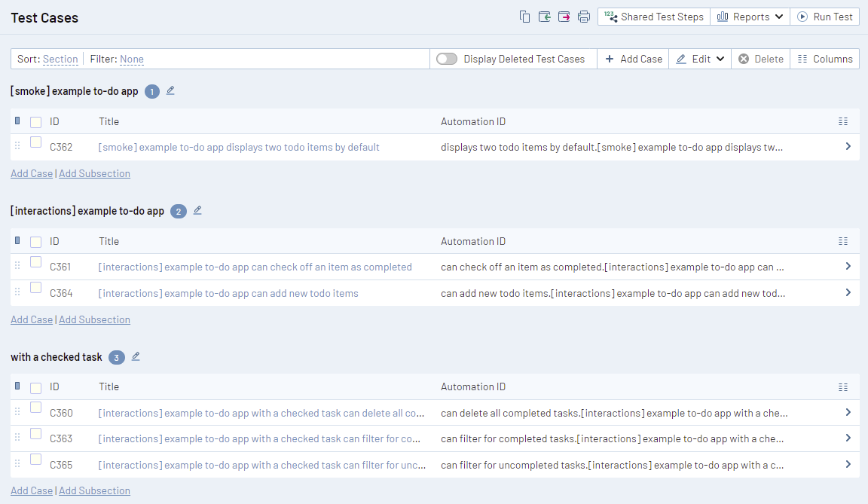Toggle Display Deleted Test Cases switch
The width and height of the screenshot is (868, 504).
coord(447,59)
